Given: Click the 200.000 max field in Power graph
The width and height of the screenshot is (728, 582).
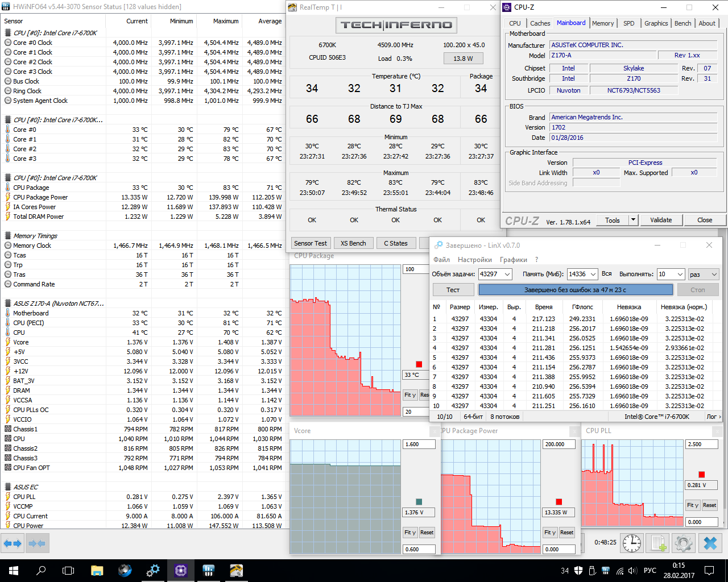Looking at the screenshot, I should 559,444.
